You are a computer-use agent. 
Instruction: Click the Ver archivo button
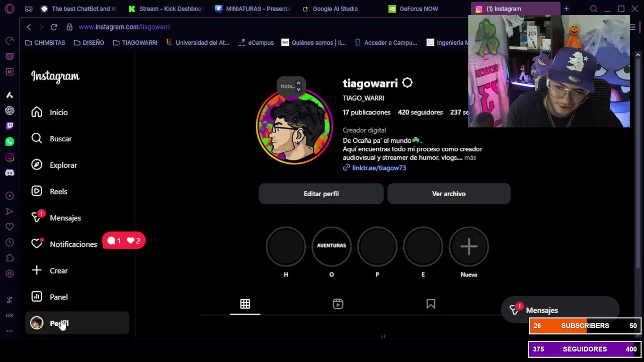(449, 194)
